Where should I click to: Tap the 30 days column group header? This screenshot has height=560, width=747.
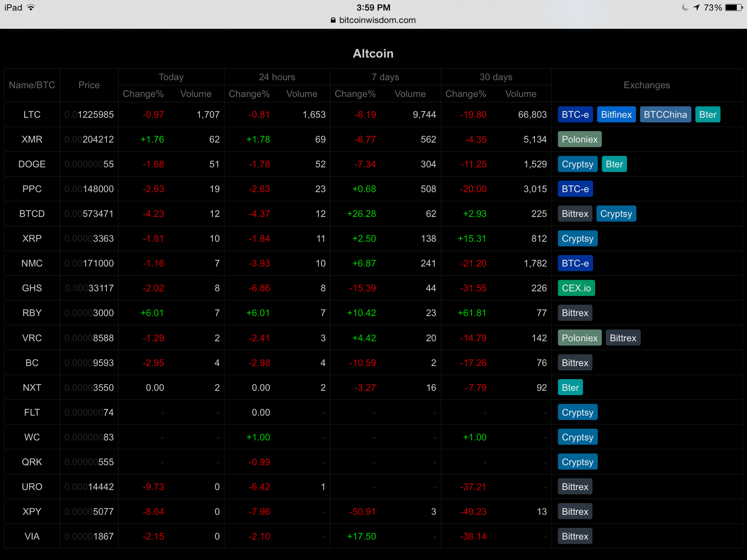[496, 77]
